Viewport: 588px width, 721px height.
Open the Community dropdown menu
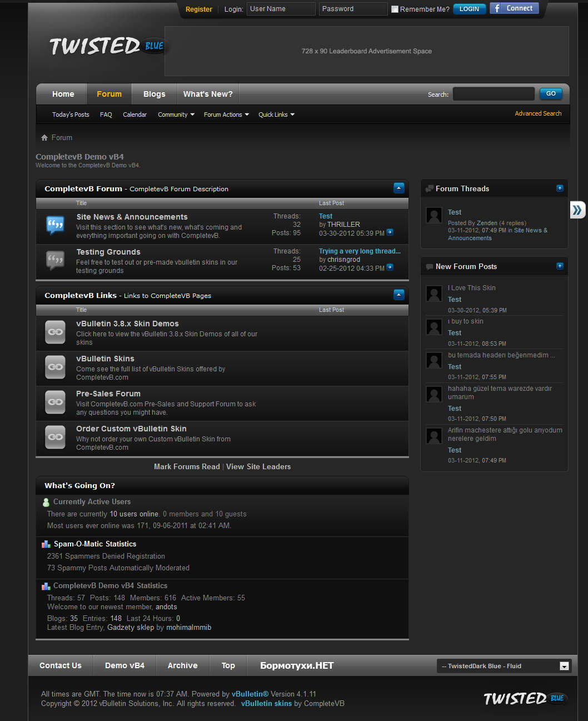[x=176, y=115]
